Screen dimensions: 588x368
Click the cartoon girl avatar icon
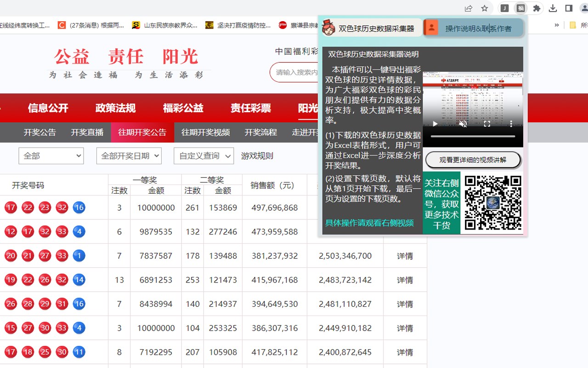[328, 28]
